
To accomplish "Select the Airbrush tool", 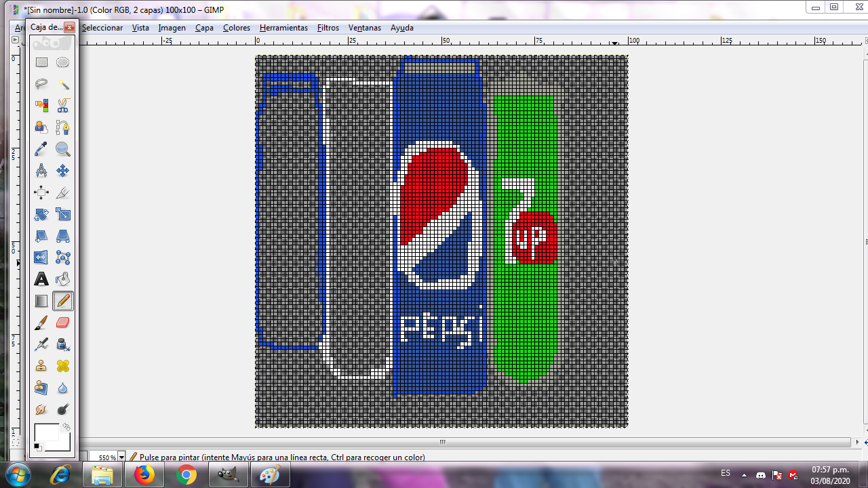I will point(41,344).
